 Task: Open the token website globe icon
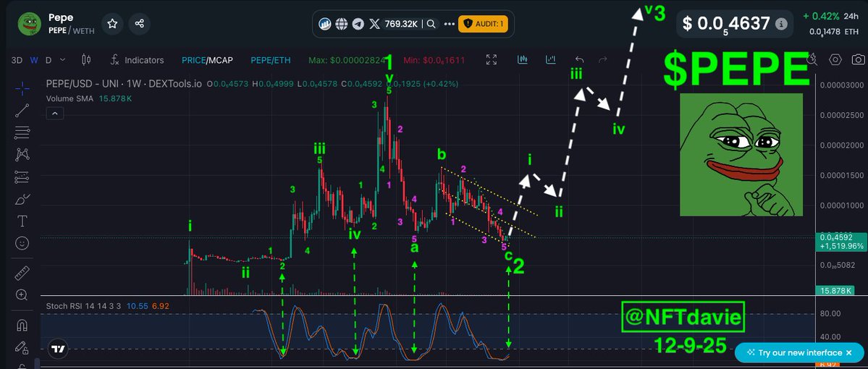pyautogui.click(x=342, y=24)
